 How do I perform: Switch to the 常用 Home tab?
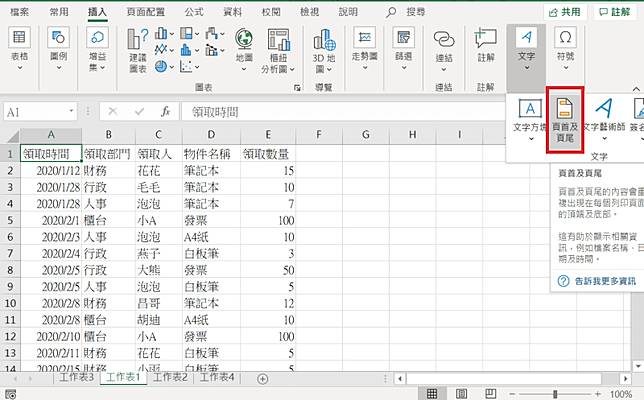tap(59, 12)
